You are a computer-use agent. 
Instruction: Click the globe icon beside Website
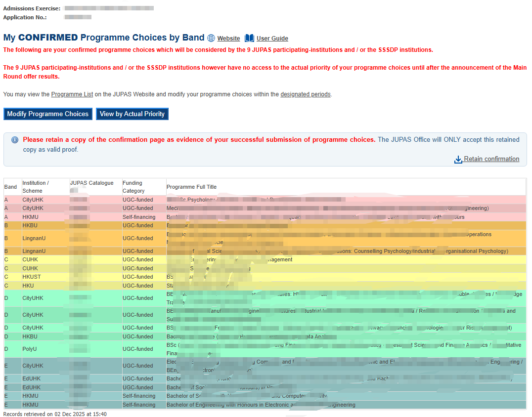(211, 38)
